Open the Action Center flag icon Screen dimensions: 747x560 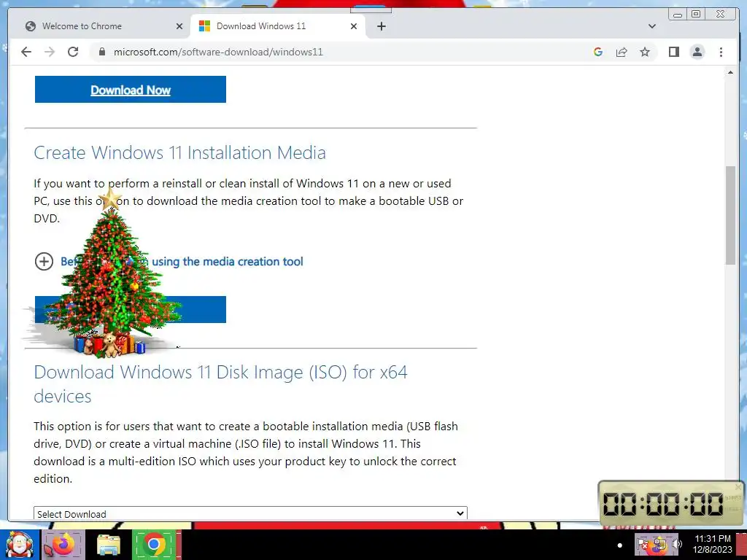coord(642,544)
